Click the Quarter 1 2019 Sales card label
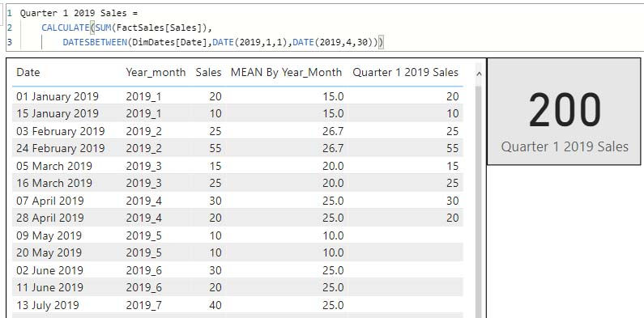This screenshot has height=318, width=644. [565, 147]
